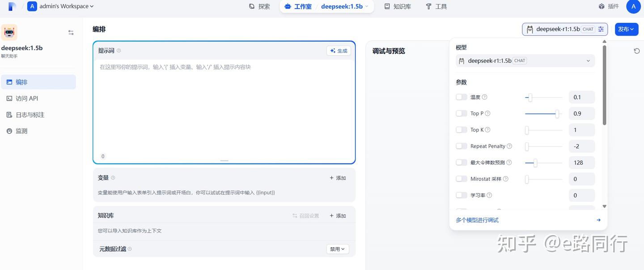Click the Repeat Penalty value field showing -2
The height and width of the screenshot is (270, 644).
pos(582,146)
